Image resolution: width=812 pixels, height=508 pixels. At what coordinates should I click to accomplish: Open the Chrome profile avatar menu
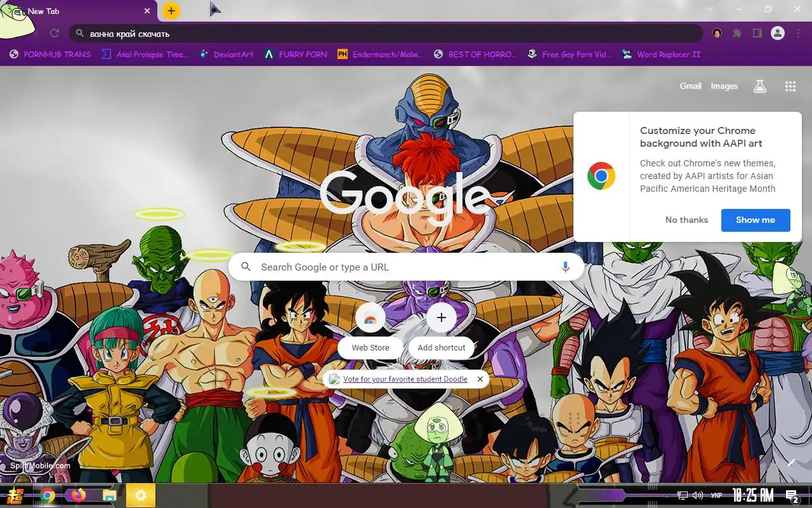click(x=778, y=33)
